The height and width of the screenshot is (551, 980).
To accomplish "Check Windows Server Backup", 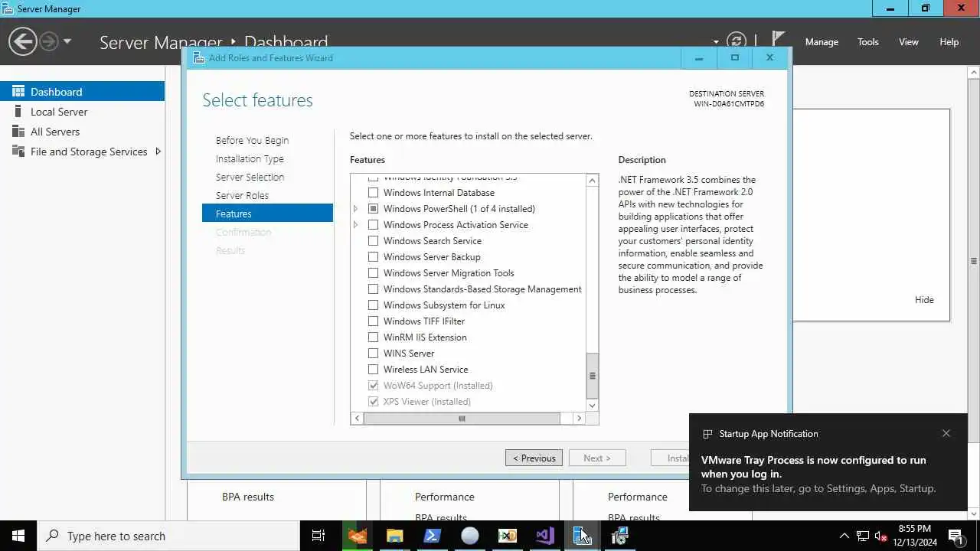I will pyautogui.click(x=374, y=257).
